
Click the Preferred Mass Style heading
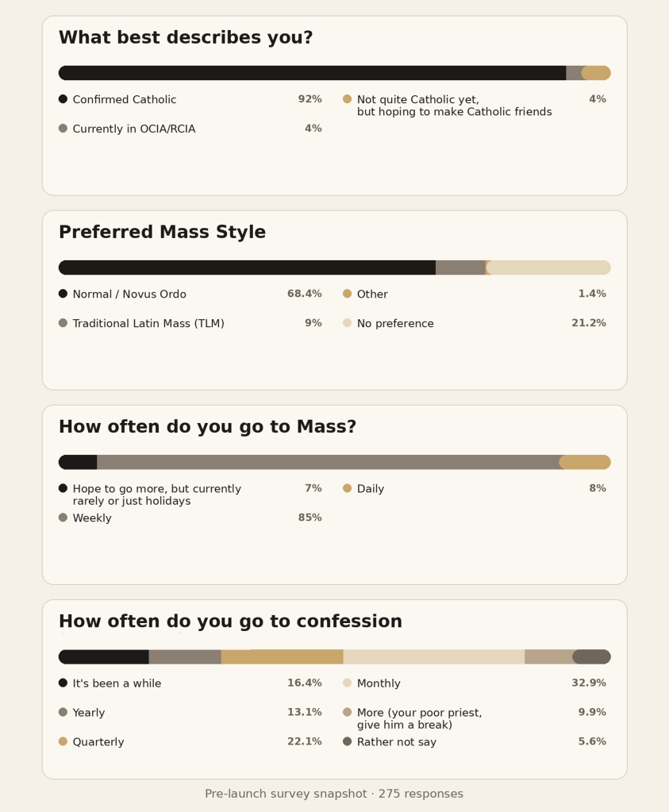[x=162, y=233]
